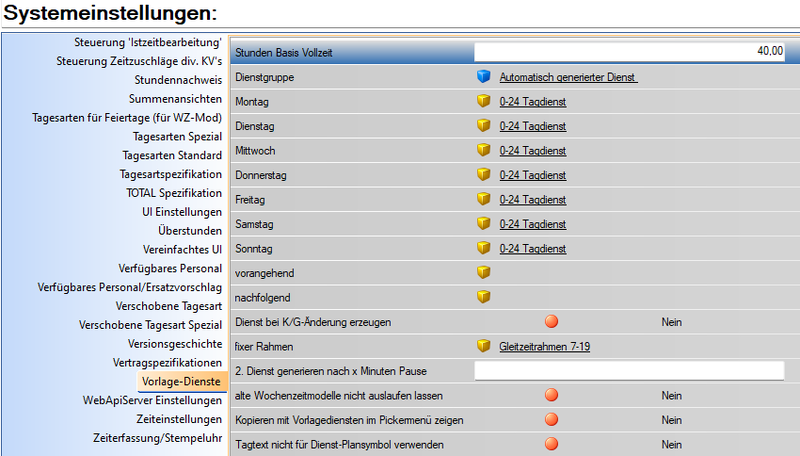Open 'WebApiServer Einstellungen' section
Viewport: 800px width, 456px height.
coord(152,401)
